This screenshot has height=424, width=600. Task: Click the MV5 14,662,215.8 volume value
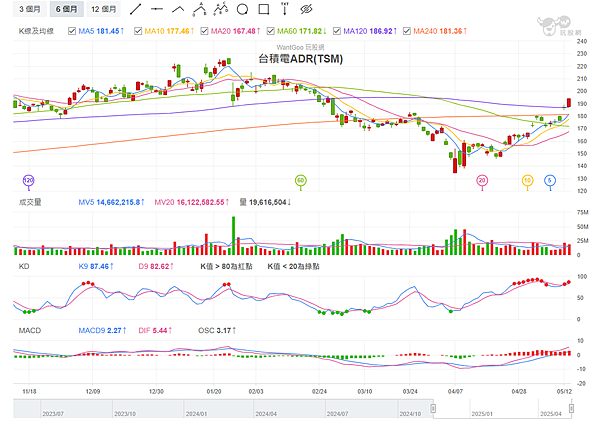point(111,202)
